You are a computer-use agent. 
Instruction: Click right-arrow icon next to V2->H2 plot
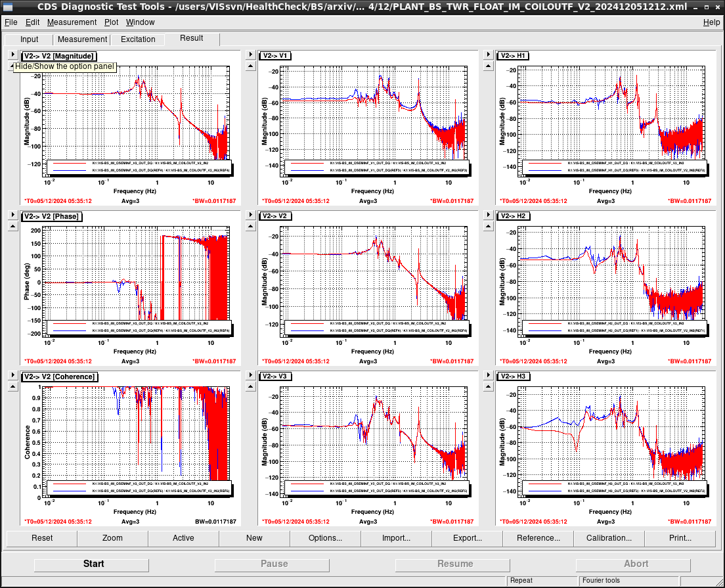(489, 215)
